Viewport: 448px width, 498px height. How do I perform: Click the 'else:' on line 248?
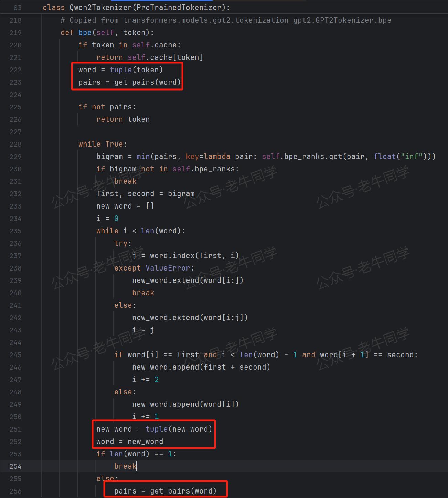125,392
